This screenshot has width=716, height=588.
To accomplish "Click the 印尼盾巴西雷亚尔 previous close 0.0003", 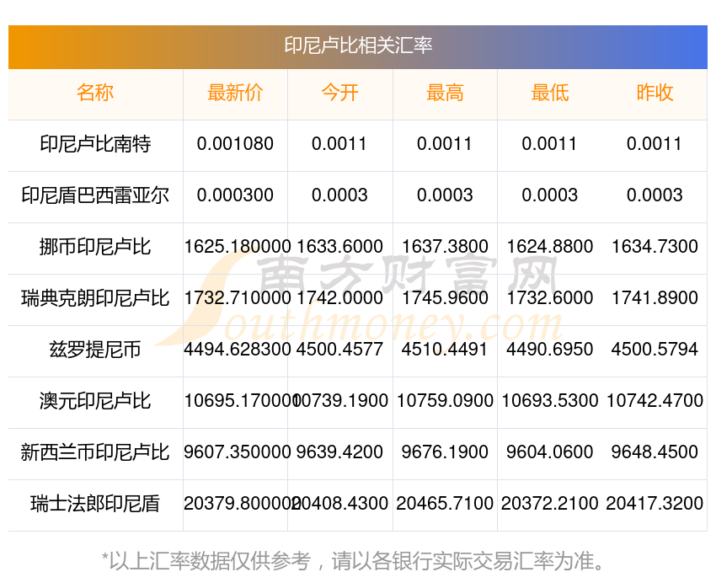I will (655, 195).
